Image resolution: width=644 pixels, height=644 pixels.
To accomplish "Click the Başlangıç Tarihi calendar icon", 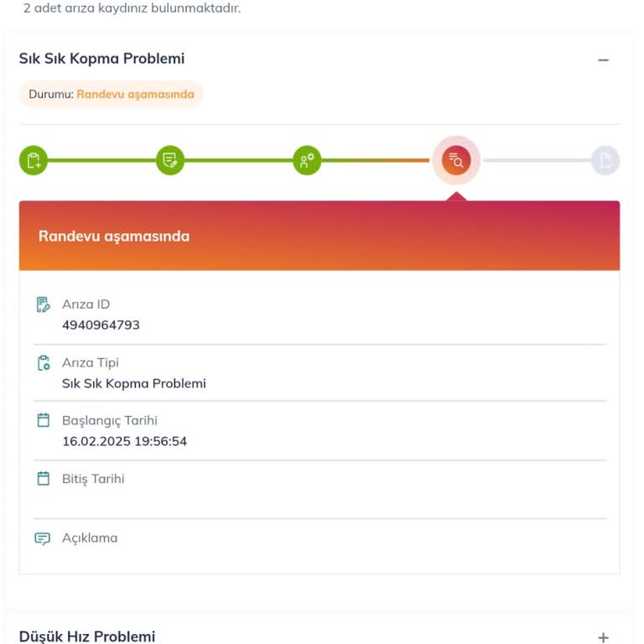I will point(43,420).
